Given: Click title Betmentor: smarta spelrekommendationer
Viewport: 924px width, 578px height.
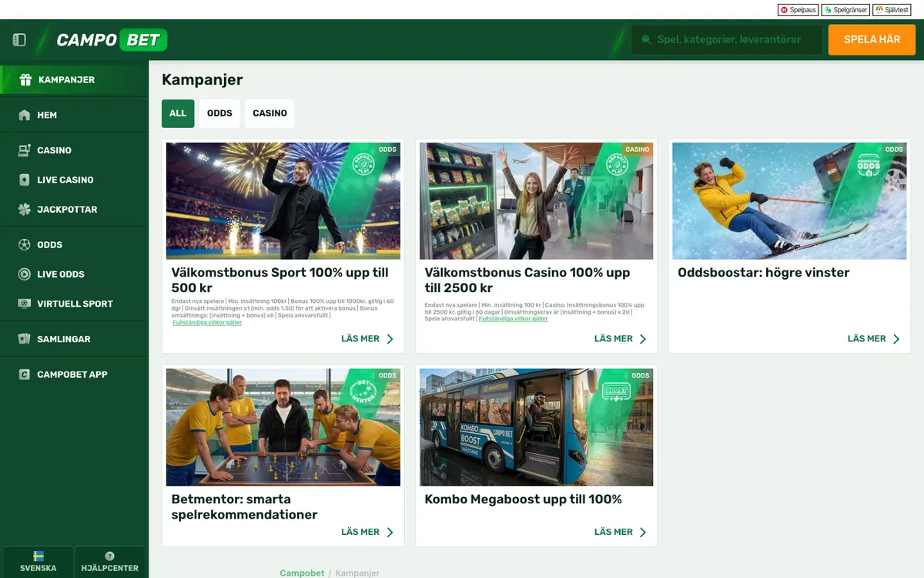Looking at the screenshot, I should (245, 507).
